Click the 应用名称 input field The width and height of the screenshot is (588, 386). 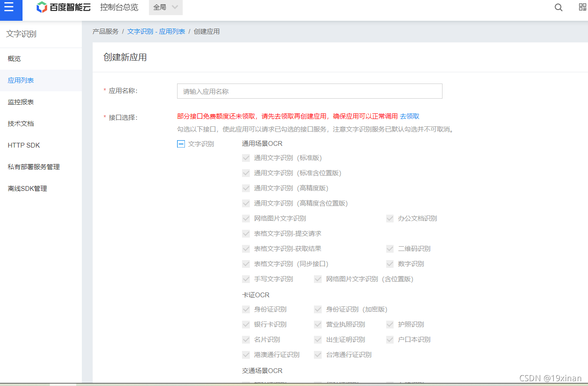coord(309,91)
